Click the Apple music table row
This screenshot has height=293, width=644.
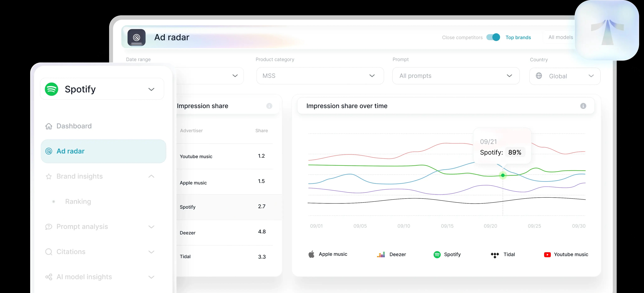(225, 182)
